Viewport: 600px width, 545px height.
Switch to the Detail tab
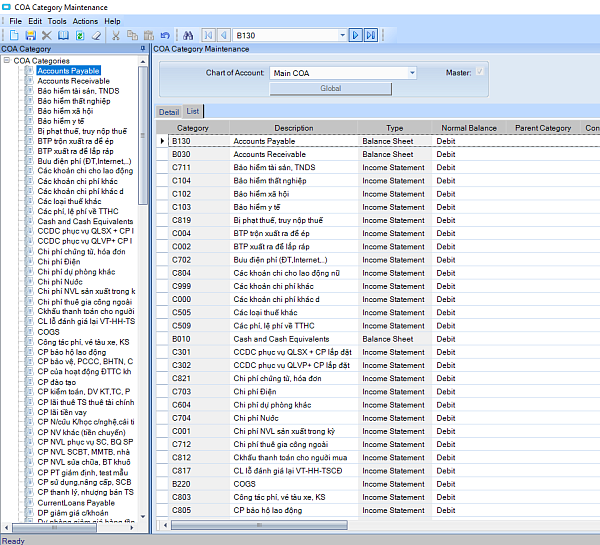(x=169, y=112)
